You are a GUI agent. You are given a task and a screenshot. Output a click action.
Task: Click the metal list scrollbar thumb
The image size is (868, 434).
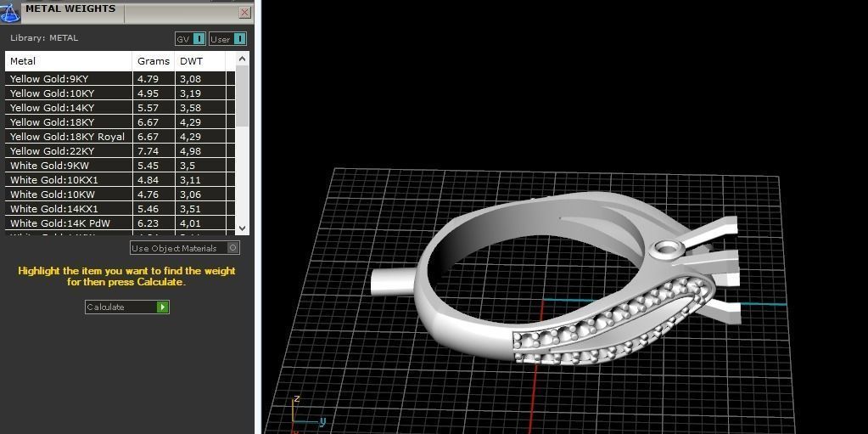pyautogui.click(x=242, y=97)
